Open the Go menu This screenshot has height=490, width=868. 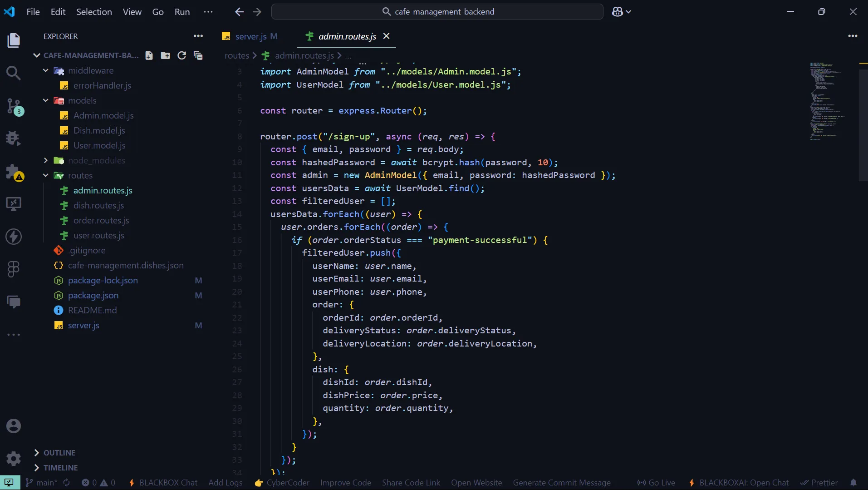pos(158,12)
